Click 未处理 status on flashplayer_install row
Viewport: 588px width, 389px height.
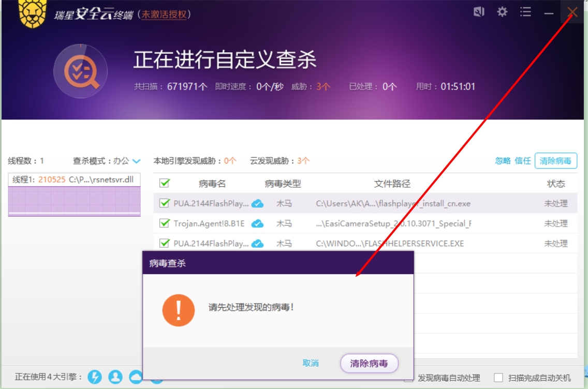point(556,203)
